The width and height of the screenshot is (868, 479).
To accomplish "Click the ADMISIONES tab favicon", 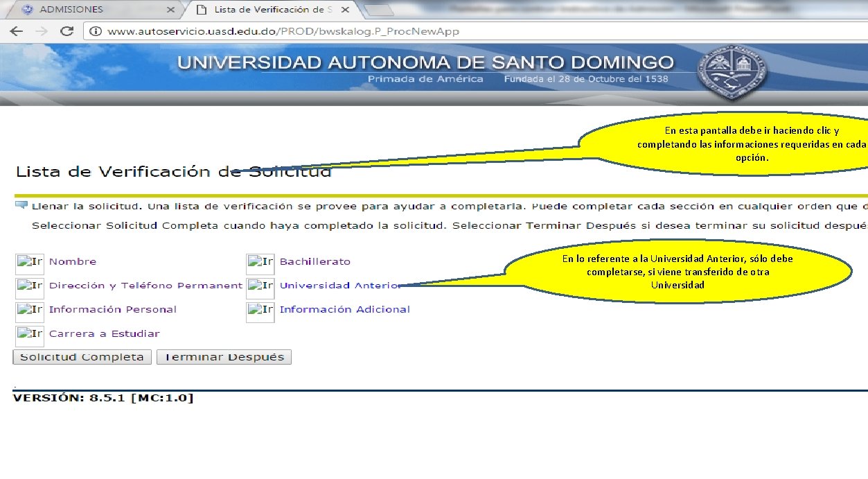I will click(28, 10).
